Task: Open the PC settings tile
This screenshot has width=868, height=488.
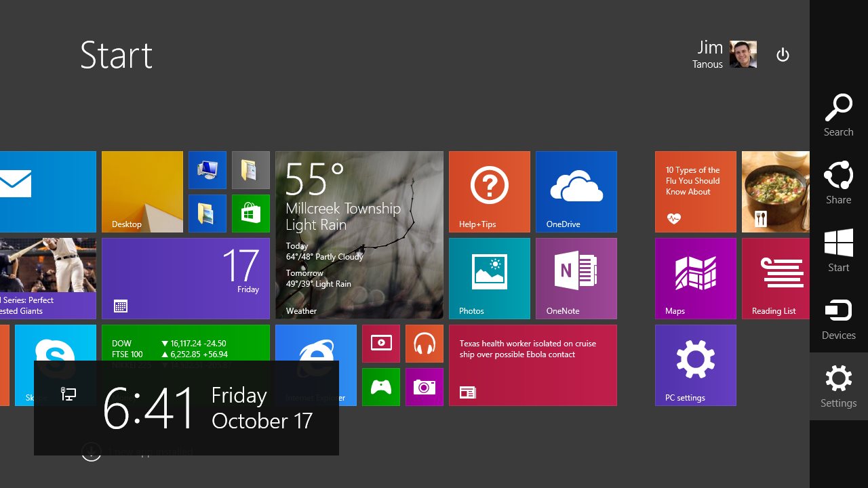Action: 696,365
